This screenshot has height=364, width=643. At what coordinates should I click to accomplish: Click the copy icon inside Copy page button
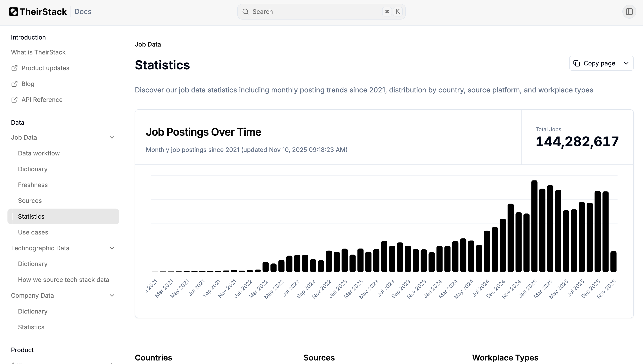577,63
